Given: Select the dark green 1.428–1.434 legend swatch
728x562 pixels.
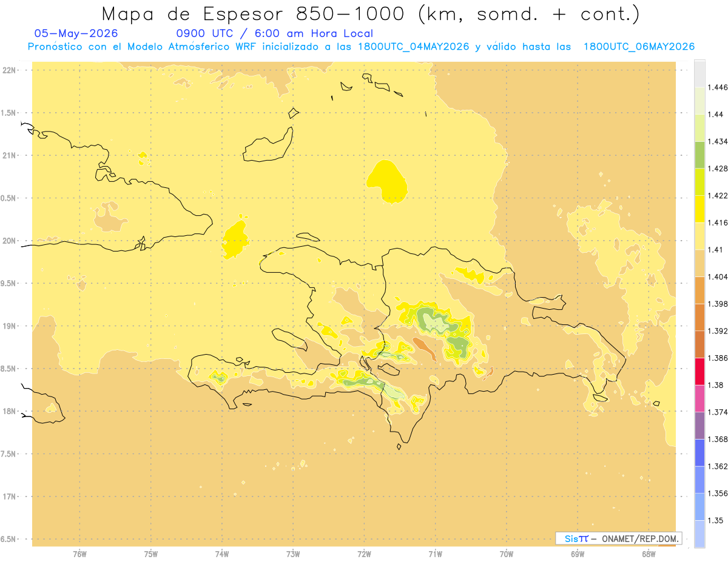Looking at the screenshot, I should 699,155.
